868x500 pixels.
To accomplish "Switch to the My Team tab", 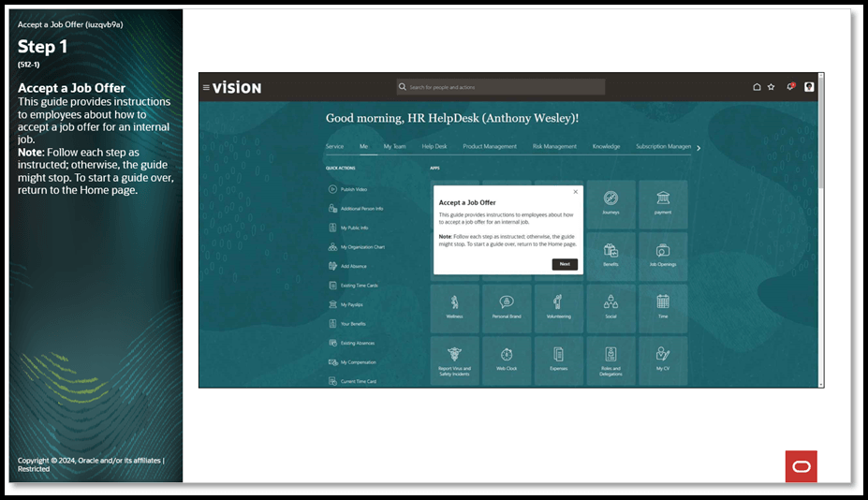I will click(x=395, y=147).
